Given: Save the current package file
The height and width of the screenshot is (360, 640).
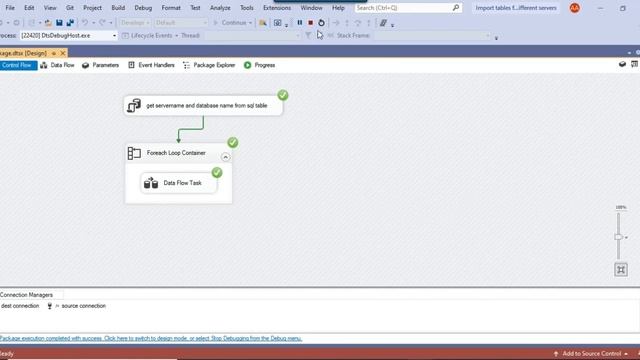Looking at the screenshot, I should (x=59, y=23).
